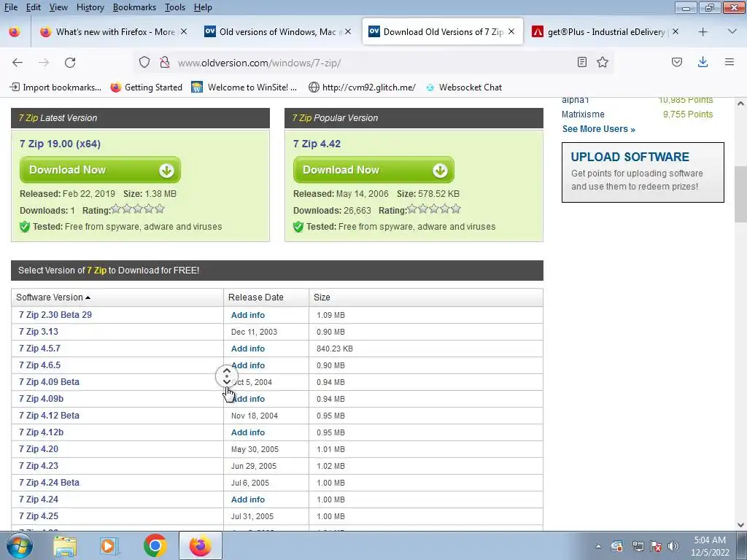Rate 7 Zip 19.00 with the stars
The width and height of the screenshot is (747, 560).
pos(138,209)
